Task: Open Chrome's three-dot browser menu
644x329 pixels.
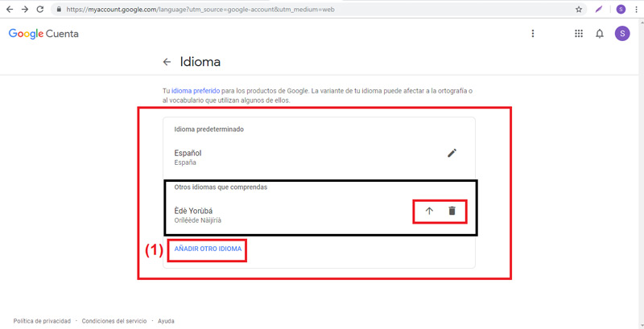Action: tap(636, 9)
